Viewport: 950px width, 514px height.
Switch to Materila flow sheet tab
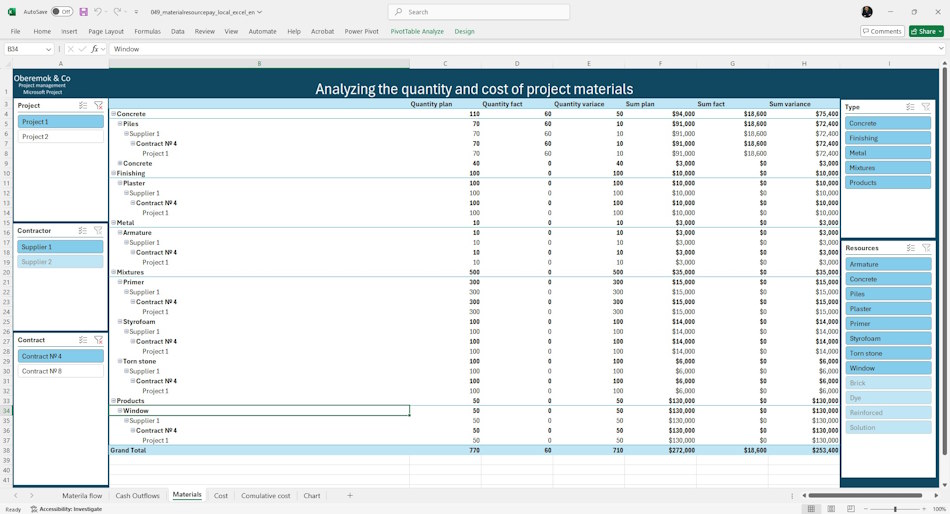click(82, 496)
